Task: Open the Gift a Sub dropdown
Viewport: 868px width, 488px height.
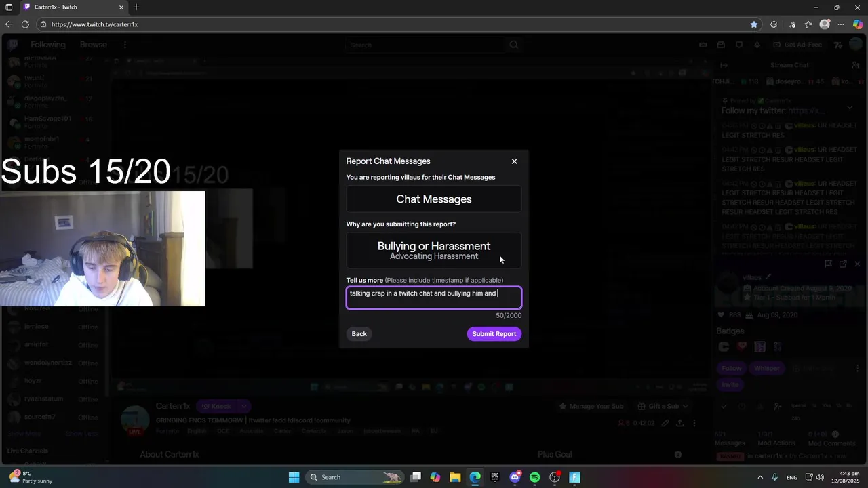Action: tap(663, 406)
